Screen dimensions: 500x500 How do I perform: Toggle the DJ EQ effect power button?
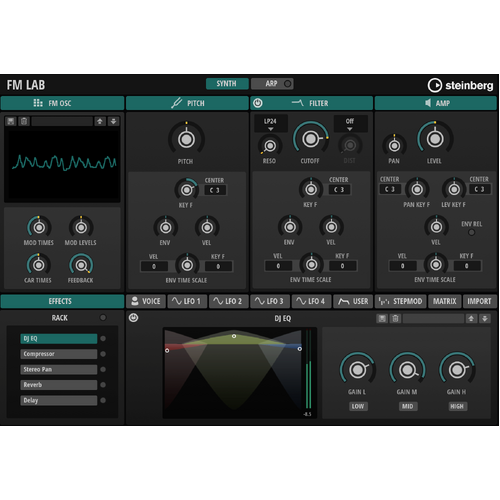133,318
